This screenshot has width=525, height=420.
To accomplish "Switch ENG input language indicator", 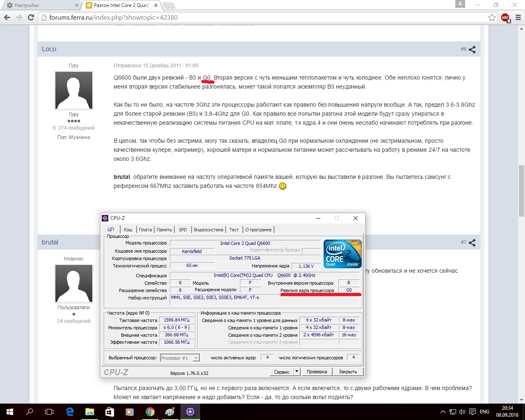I will coord(484,412).
